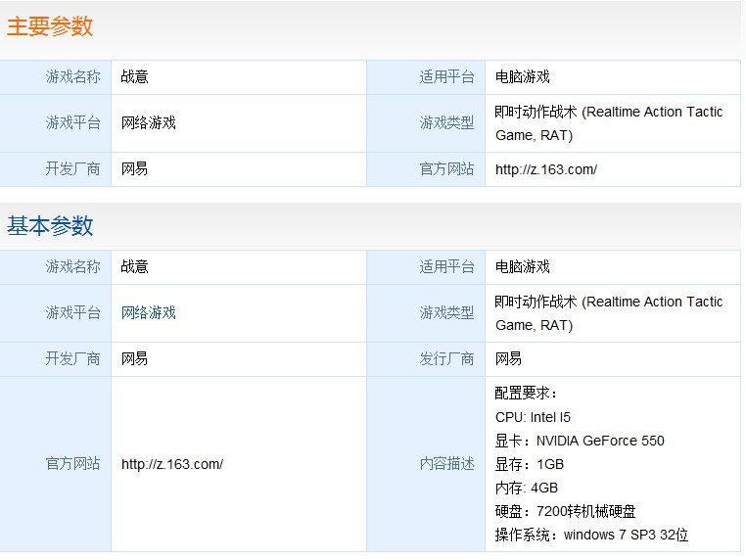
Task: Click the Realtime Action Tactic text in 主要参数
Action: 654,112
